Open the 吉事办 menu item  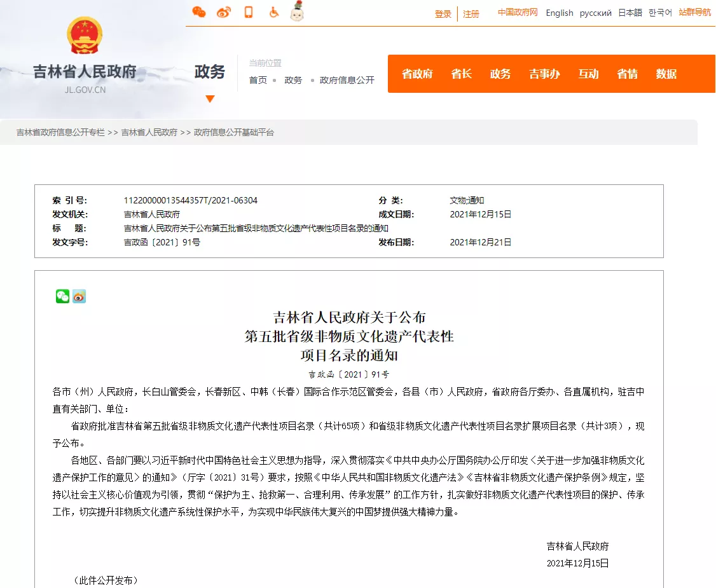pyautogui.click(x=544, y=74)
